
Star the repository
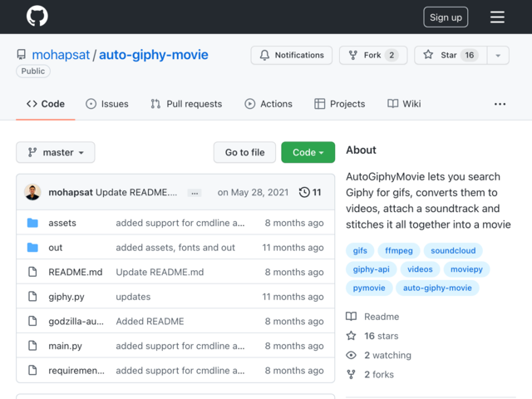coord(451,55)
